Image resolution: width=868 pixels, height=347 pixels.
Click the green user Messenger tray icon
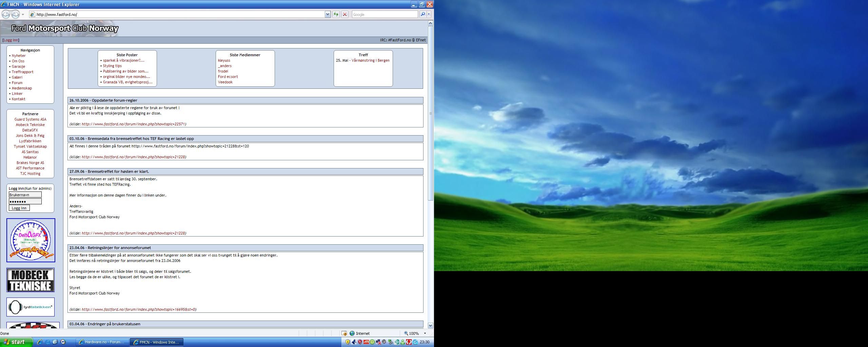tap(402, 342)
